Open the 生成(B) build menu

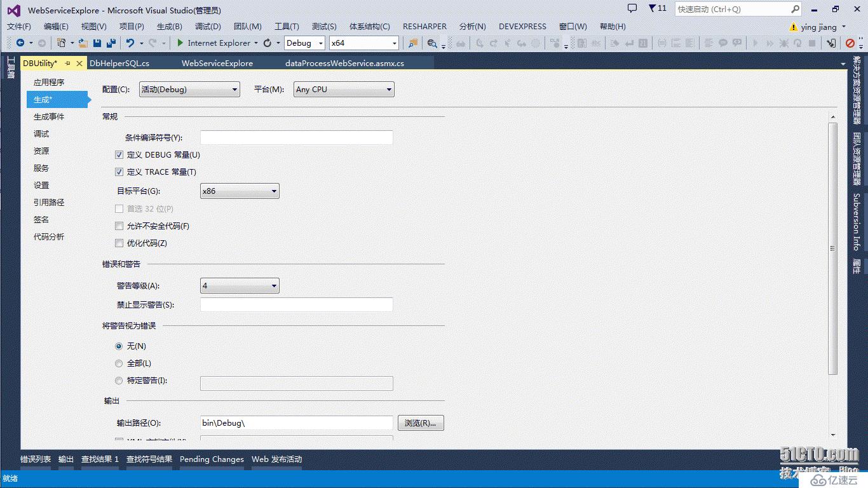tap(170, 27)
